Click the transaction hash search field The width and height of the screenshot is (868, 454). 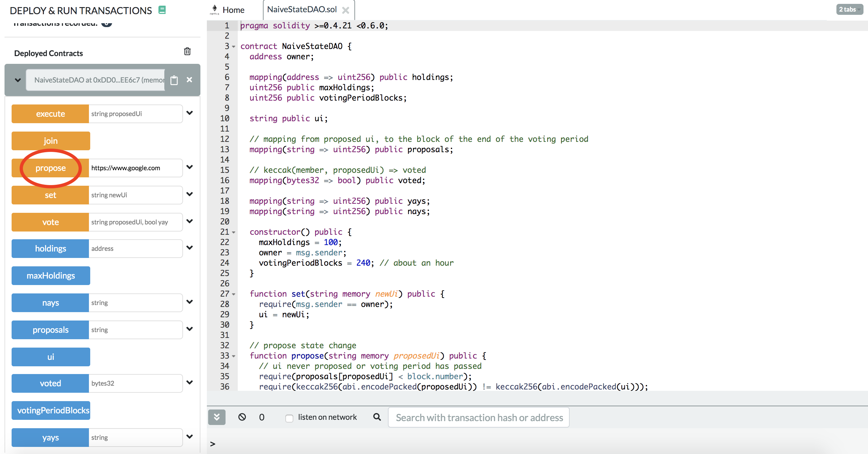tap(478, 418)
